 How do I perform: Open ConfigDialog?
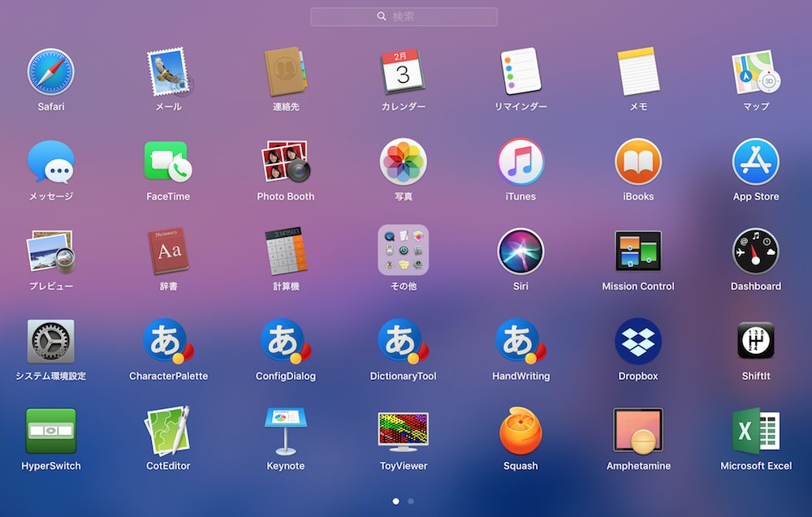(x=286, y=341)
